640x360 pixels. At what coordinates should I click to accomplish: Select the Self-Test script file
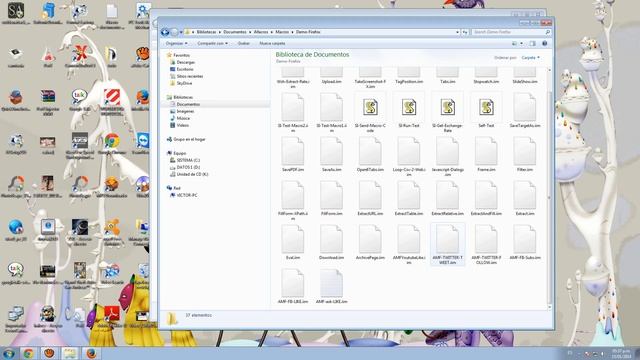486,108
